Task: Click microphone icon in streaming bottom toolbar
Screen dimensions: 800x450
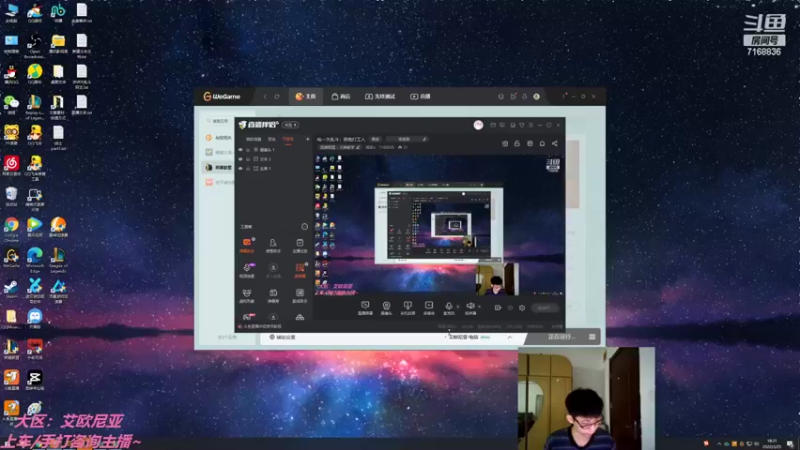Action: pyautogui.click(x=448, y=308)
